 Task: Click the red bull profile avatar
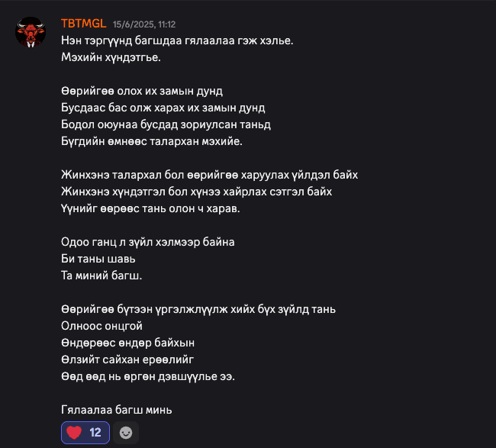click(31, 32)
